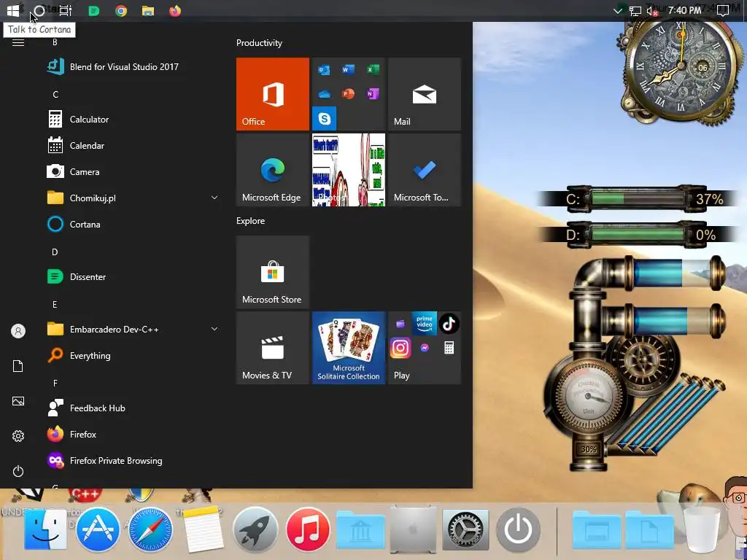
Task: Launch Safari from the dock
Action: click(x=150, y=529)
